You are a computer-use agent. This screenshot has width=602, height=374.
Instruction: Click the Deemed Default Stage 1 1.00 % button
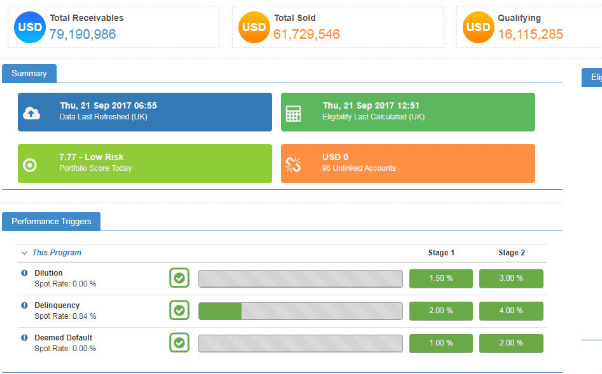point(441,343)
